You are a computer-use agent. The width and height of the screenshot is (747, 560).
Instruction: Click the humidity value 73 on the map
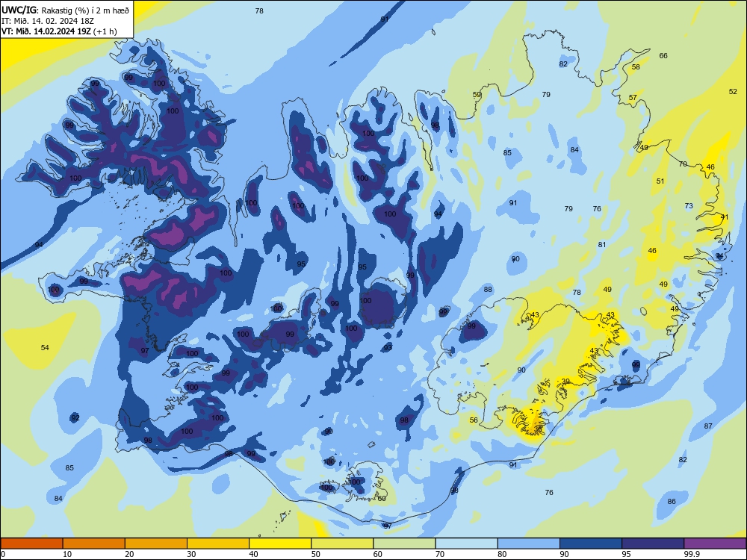click(689, 206)
